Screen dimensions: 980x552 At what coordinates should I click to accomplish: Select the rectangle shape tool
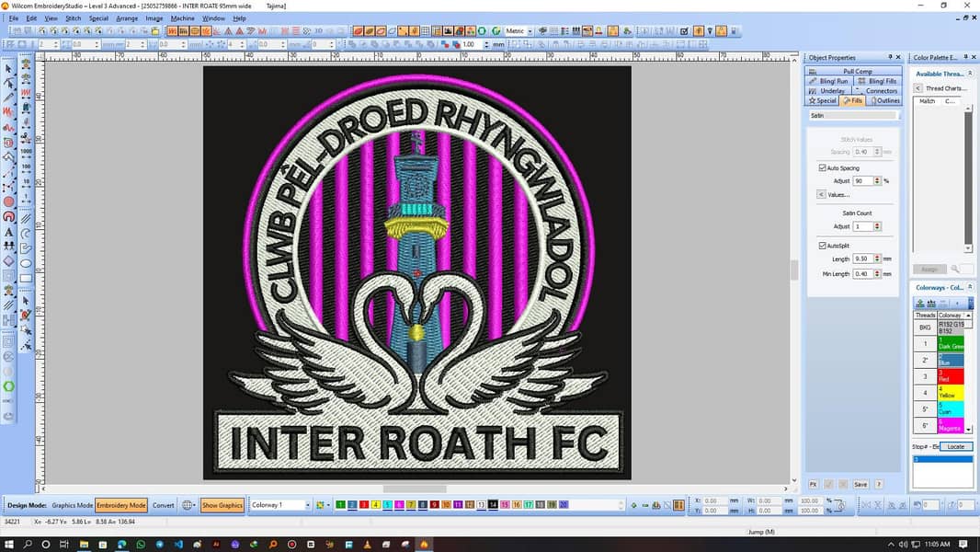[26, 279]
